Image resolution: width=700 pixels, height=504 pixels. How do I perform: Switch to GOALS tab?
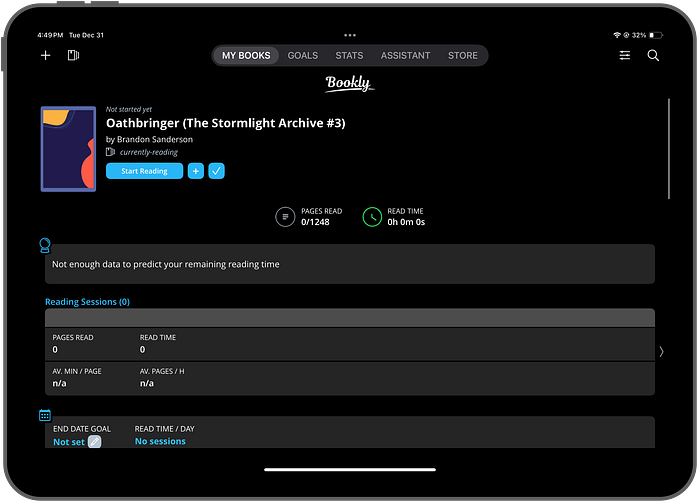click(x=303, y=55)
